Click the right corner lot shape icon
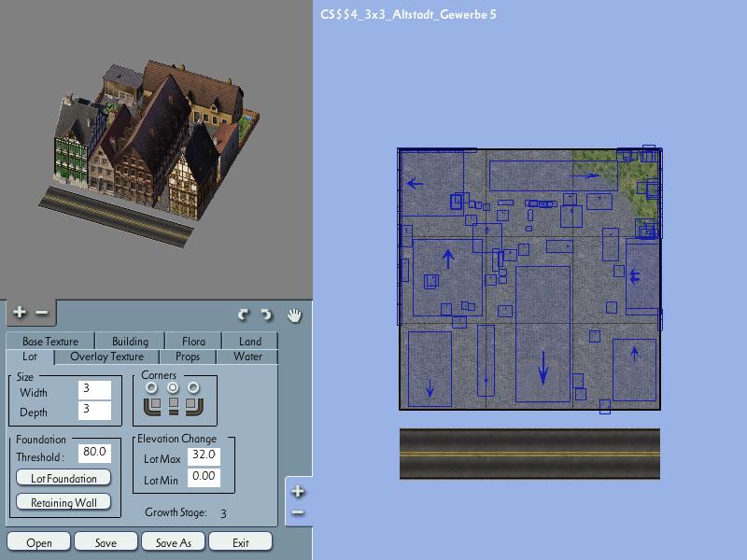Screen dimensions: 747x560 [194, 406]
